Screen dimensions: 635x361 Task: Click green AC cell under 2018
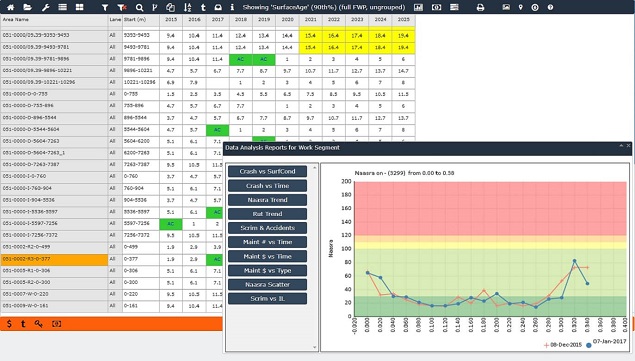241,59
